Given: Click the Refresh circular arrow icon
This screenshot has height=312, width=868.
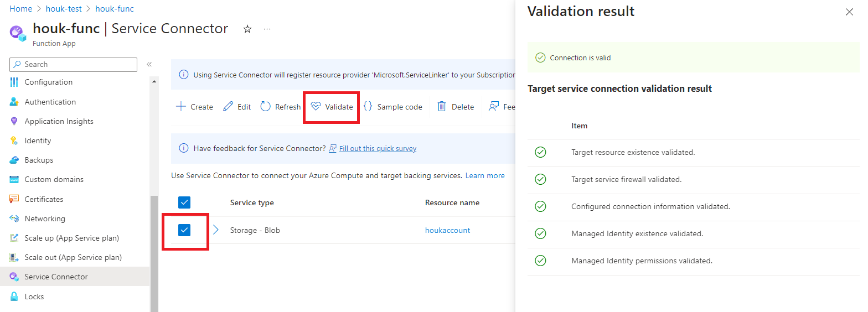Looking at the screenshot, I should (266, 107).
